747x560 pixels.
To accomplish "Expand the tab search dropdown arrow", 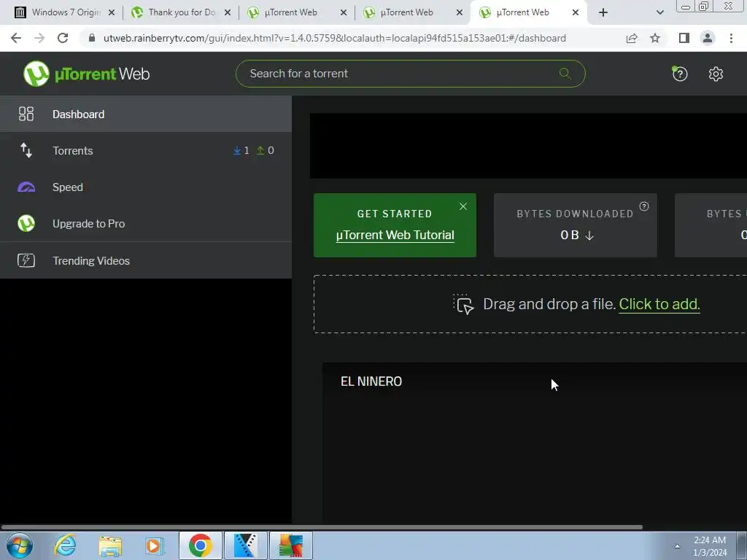I will (x=659, y=12).
